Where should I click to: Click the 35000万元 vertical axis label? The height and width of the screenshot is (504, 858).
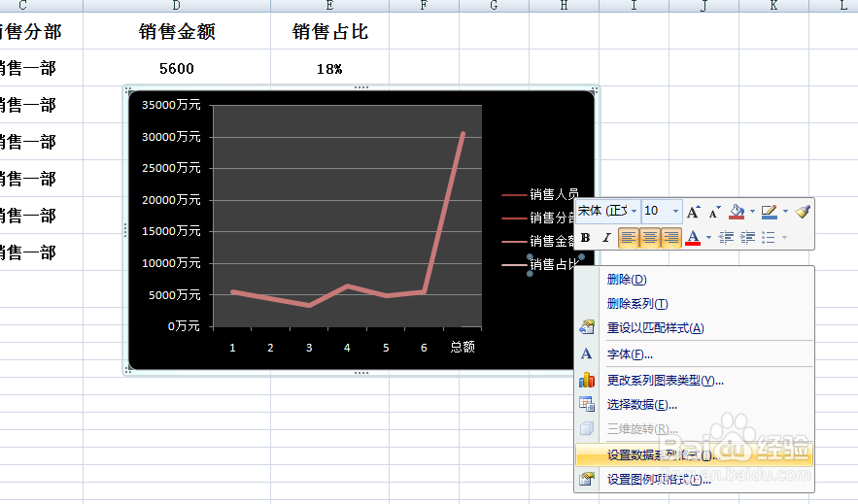[171, 105]
